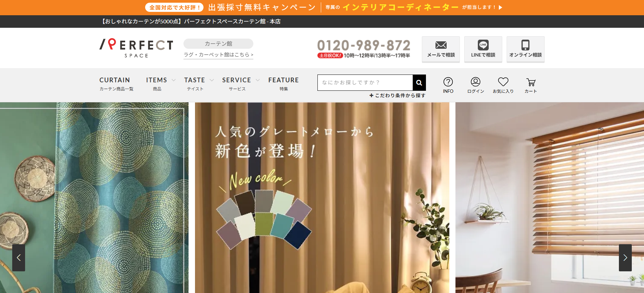Image resolution: width=644 pixels, height=293 pixels.
Task: Go to the previous carousel slide
Action: (x=19, y=258)
